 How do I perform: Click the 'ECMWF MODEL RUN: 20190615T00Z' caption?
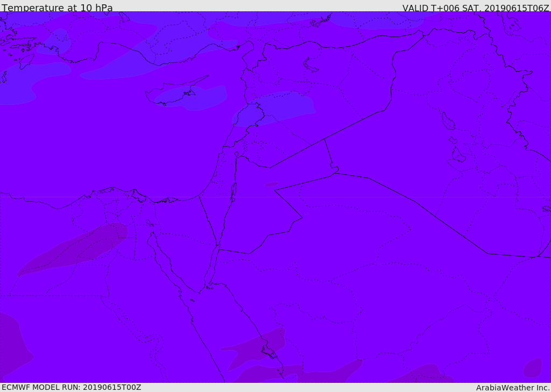click(x=72, y=387)
